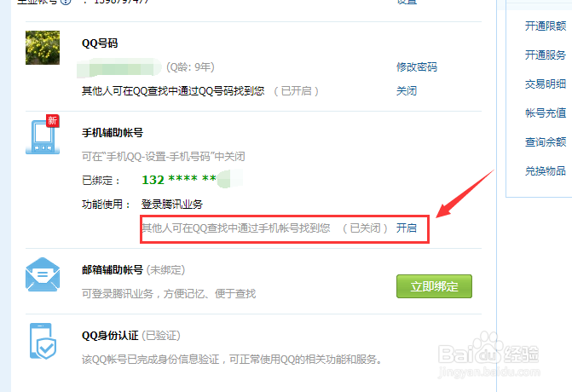
Task: Click the QQ身份认证 heading
Action: [x=110, y=336]
